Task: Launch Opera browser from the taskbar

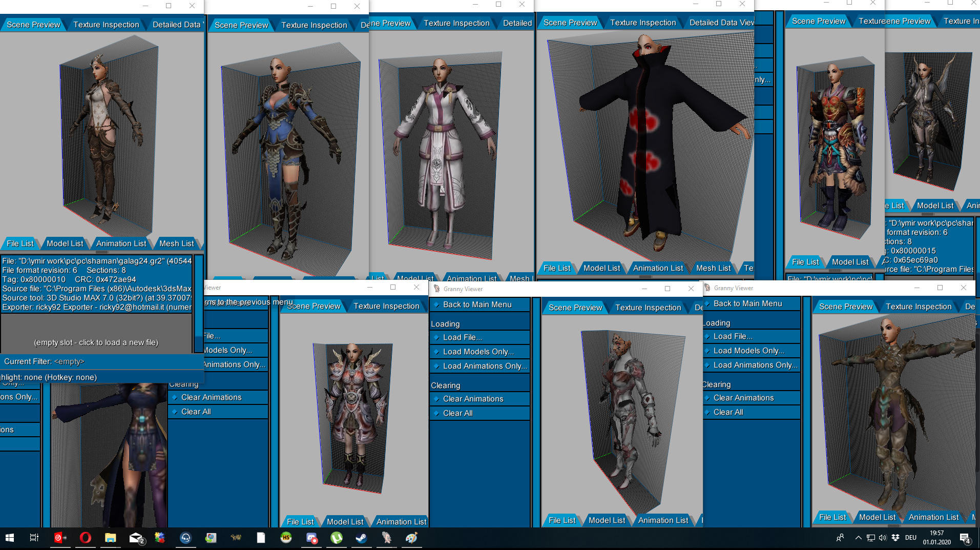Action: click(86, 538)
